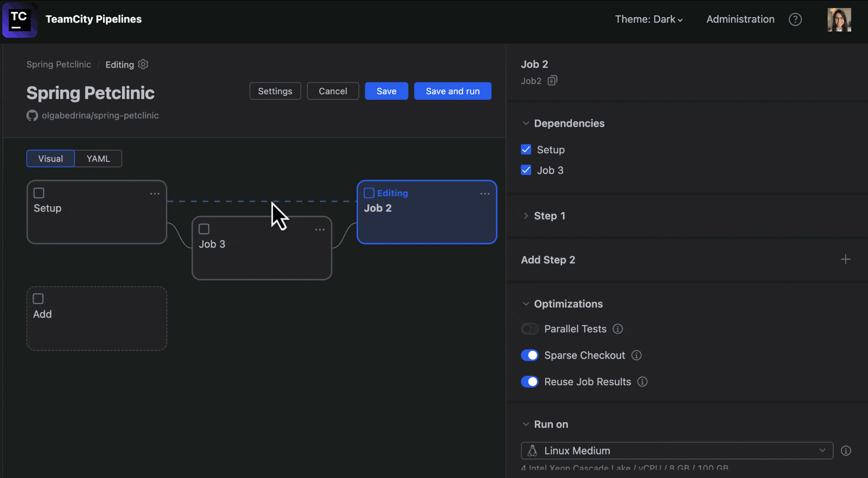Image resolution: width=868 pixels, height=478 pixels.
Task: Click the Cancel button
Action: point(333,91)
